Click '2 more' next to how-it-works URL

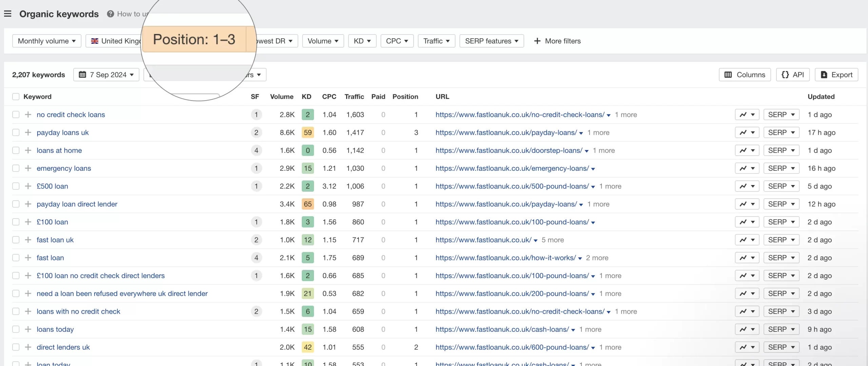tap(597, 258)
